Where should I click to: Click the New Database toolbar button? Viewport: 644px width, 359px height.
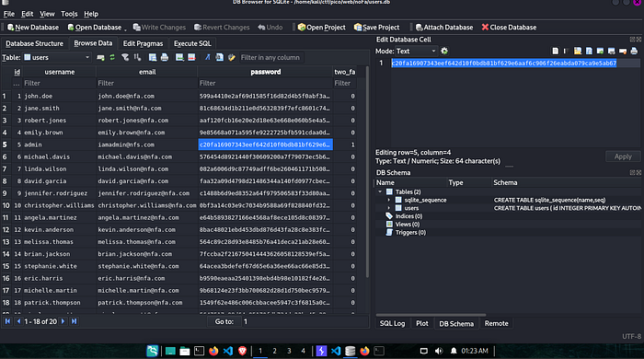coord(33,28)
